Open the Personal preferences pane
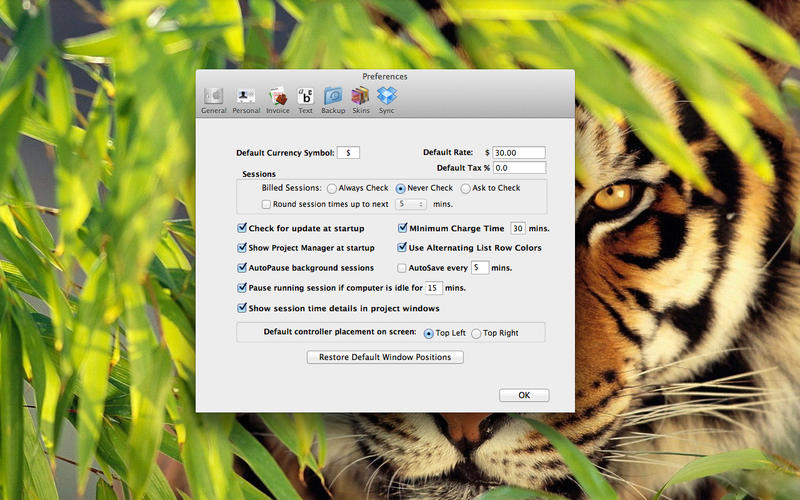 (246, 98)
